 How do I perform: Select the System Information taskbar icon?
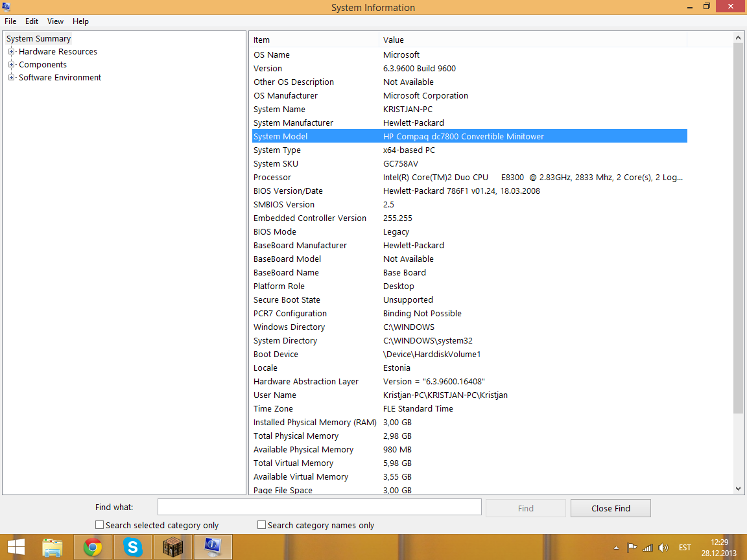(213, 547)
